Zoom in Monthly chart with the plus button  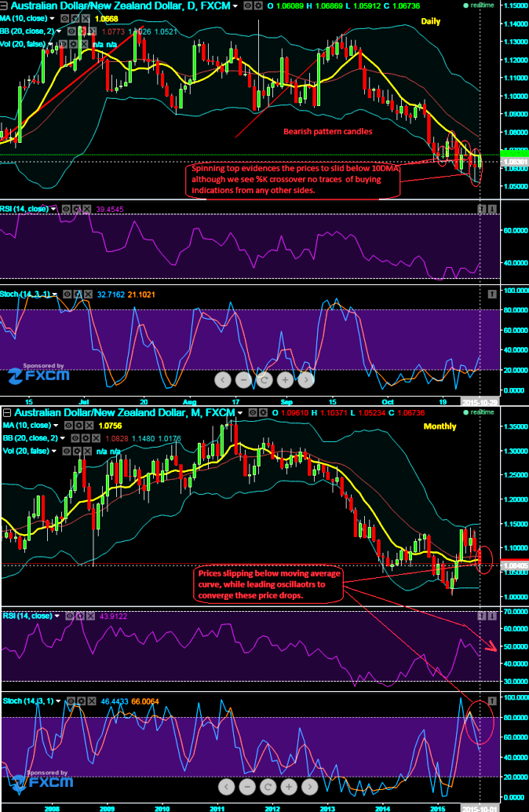coord(289,787)
